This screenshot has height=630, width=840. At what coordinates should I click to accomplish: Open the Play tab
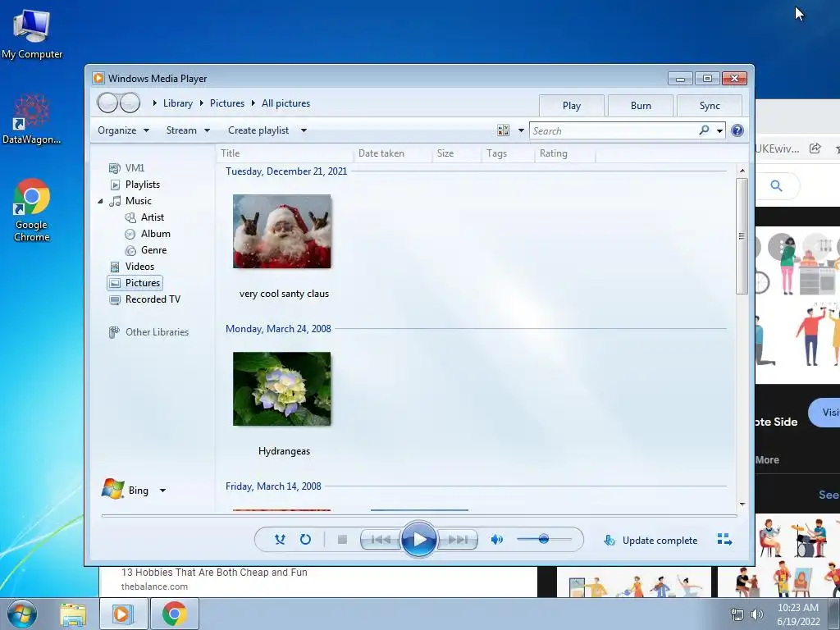572,106
